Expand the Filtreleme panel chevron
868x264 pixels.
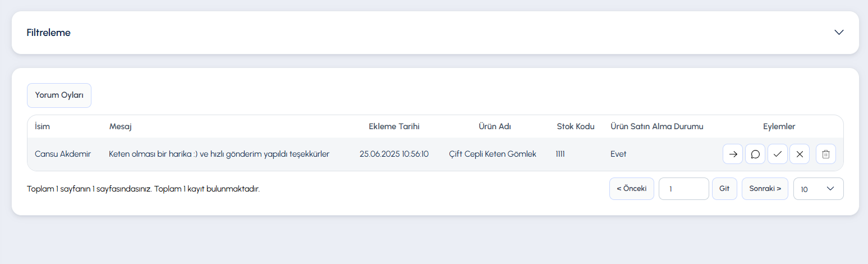click(839, 33)
